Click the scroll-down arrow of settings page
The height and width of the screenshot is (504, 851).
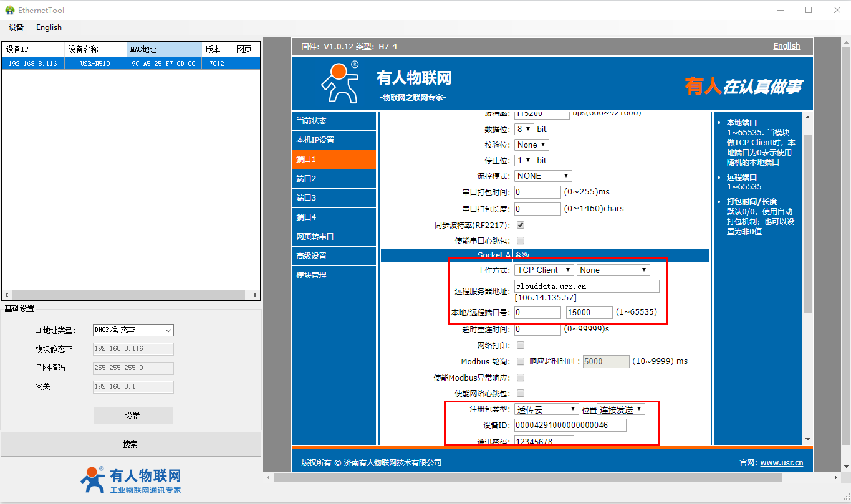[x=808, y=439]
